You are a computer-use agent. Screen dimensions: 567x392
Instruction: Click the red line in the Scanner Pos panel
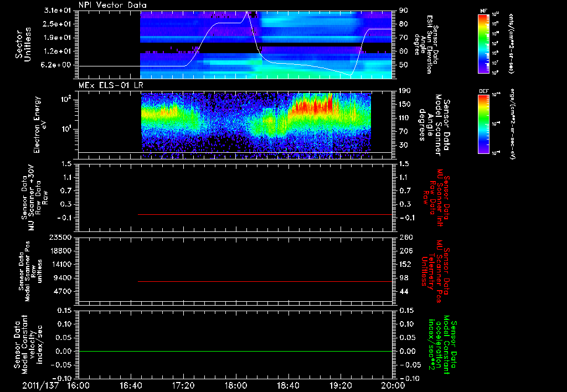tap(265, 281)
